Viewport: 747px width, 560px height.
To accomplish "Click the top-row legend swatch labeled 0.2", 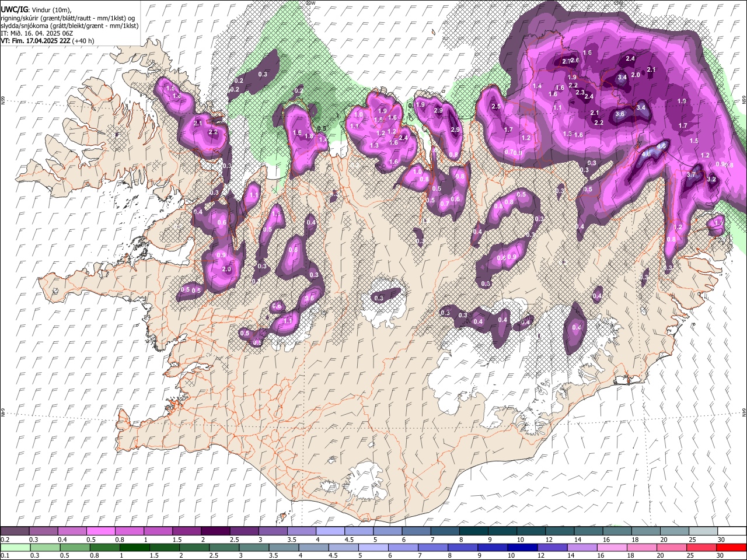I will coord(15,531).
